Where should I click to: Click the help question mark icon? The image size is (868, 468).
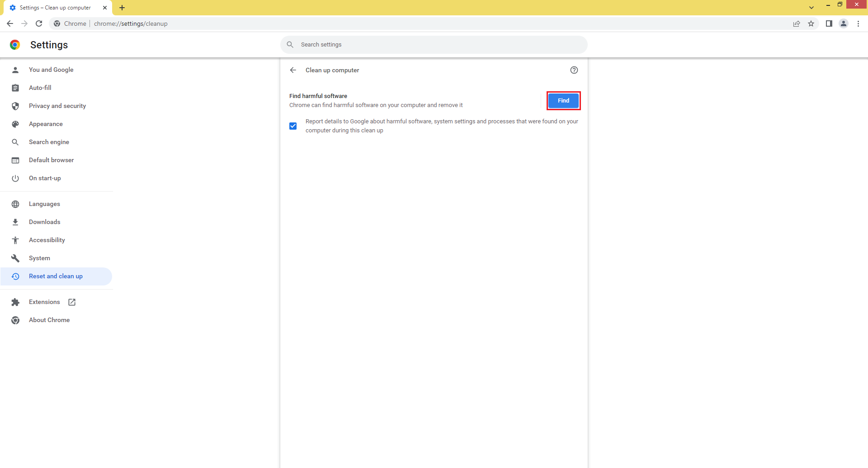(574, 70)
